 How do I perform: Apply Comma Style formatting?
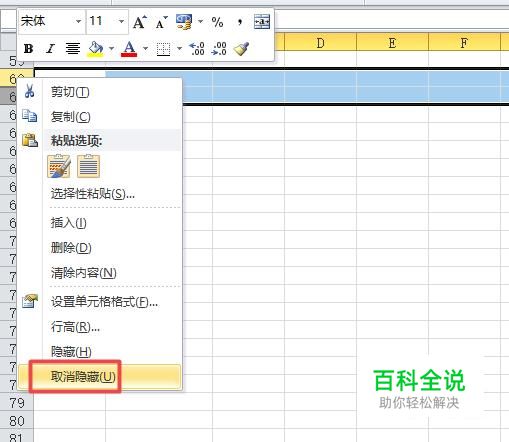click(x=239, y=22)
